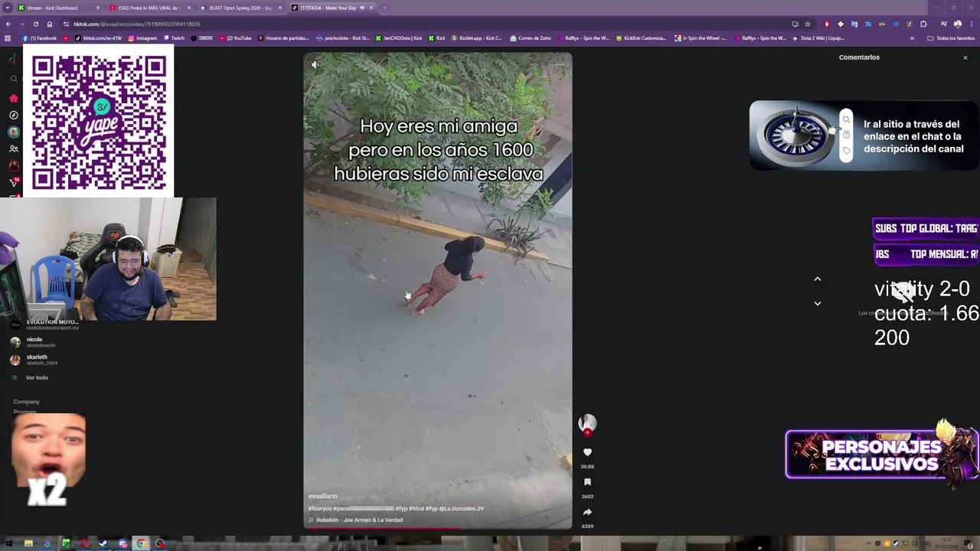Click red extension icon in browser toolbar
The height and width of the screenshot is (551, 980).
[826, 24]
